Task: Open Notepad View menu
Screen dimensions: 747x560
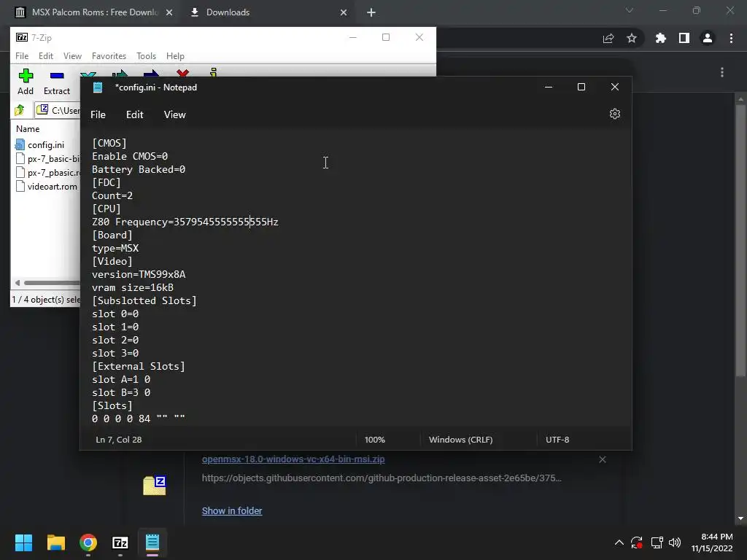Action: point(175,114)
